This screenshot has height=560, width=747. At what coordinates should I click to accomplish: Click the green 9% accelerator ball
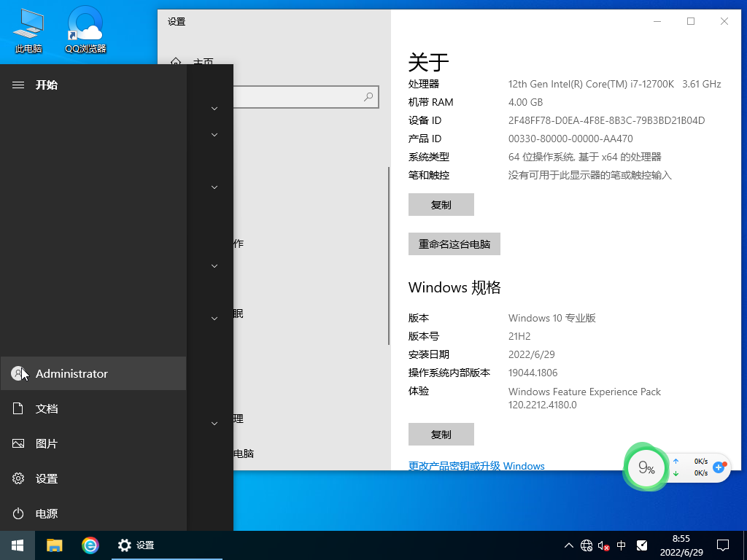tap(645, 467)
